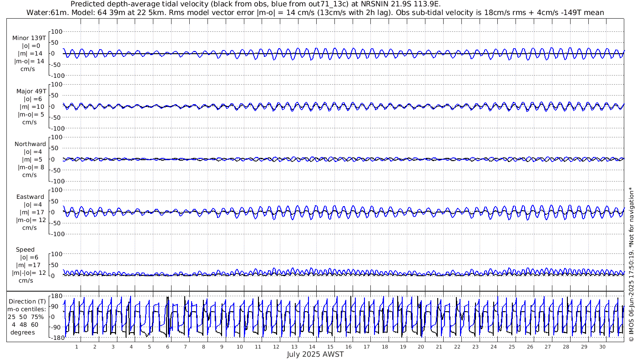Click the 'Speed' panel label
Viewport: 637px width, 364px height.
coord(25,250)
